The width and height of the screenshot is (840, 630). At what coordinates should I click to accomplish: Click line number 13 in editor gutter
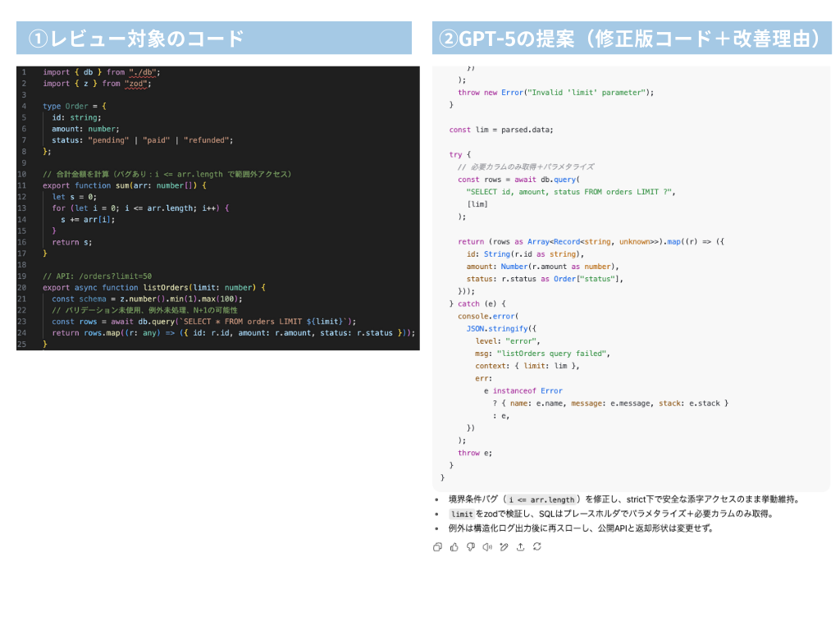22,208
